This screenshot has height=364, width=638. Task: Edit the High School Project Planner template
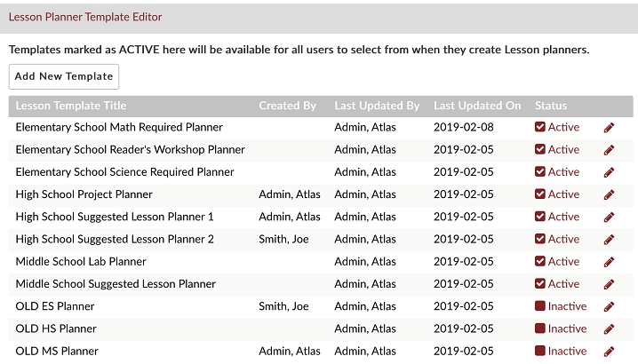pos(609,194)
